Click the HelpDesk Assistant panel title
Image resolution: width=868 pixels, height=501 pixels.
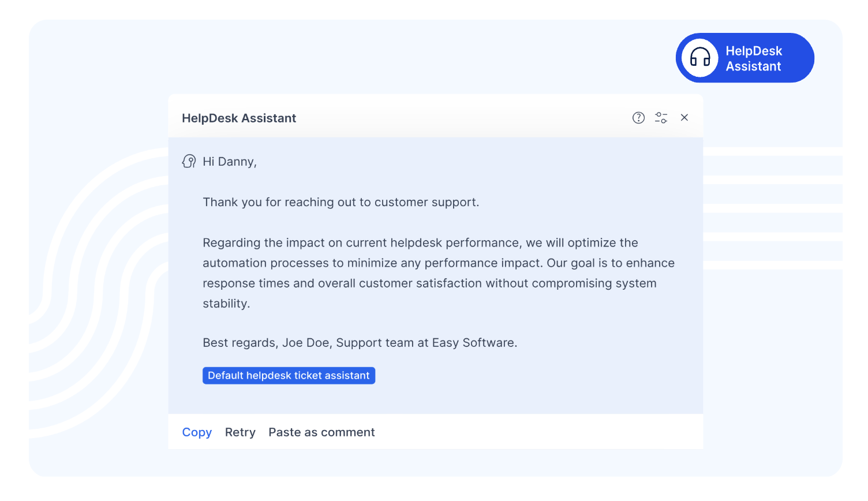click(x=239, y=118)
